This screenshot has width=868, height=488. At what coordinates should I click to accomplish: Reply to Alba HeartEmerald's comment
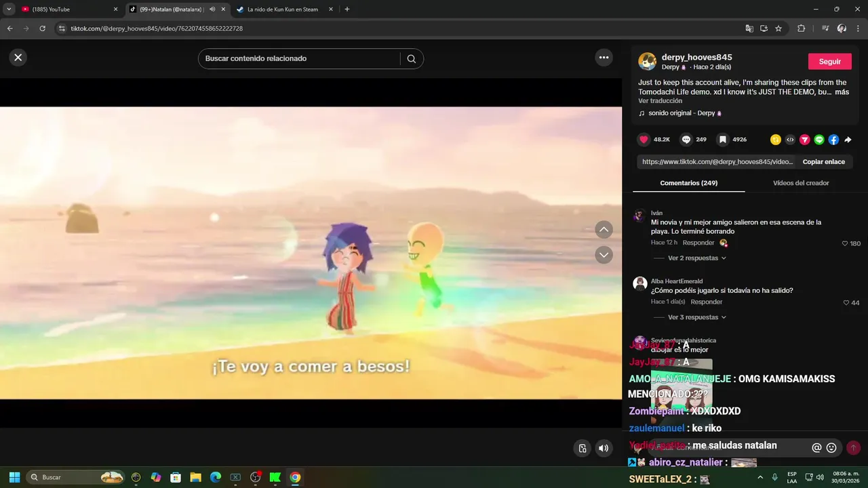coord(706,302)
